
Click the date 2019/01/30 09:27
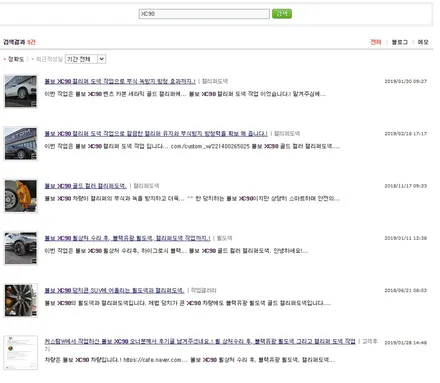point(406,81)
